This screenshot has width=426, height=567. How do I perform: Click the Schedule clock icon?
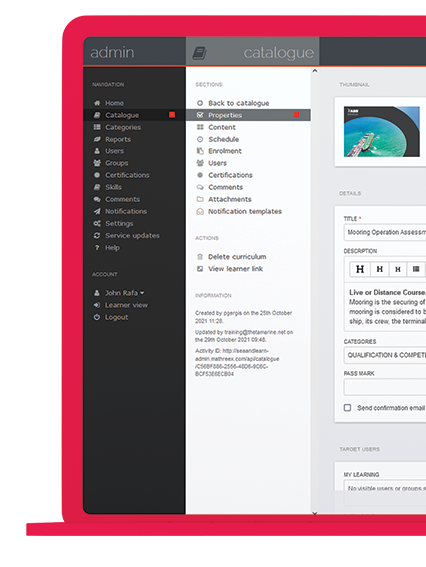point(200,139)
